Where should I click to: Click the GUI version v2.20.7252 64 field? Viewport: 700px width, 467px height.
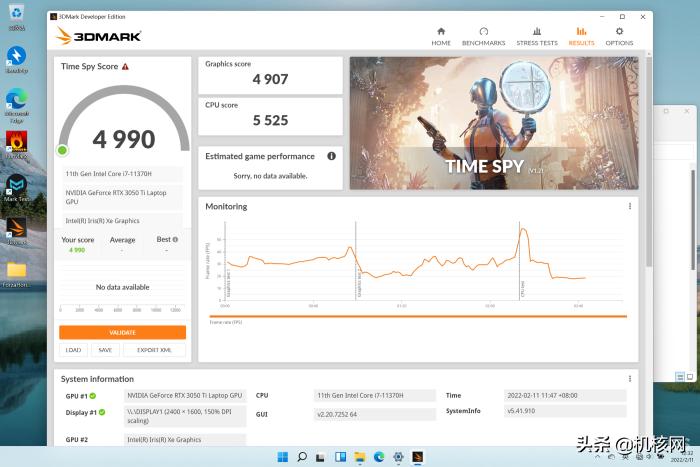pyautogui.click(x=375, y=414)
